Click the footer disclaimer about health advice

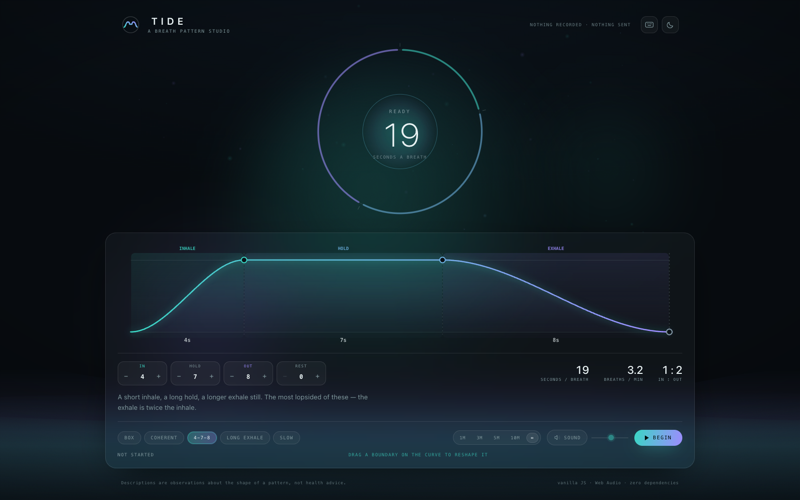pos(233,483)
